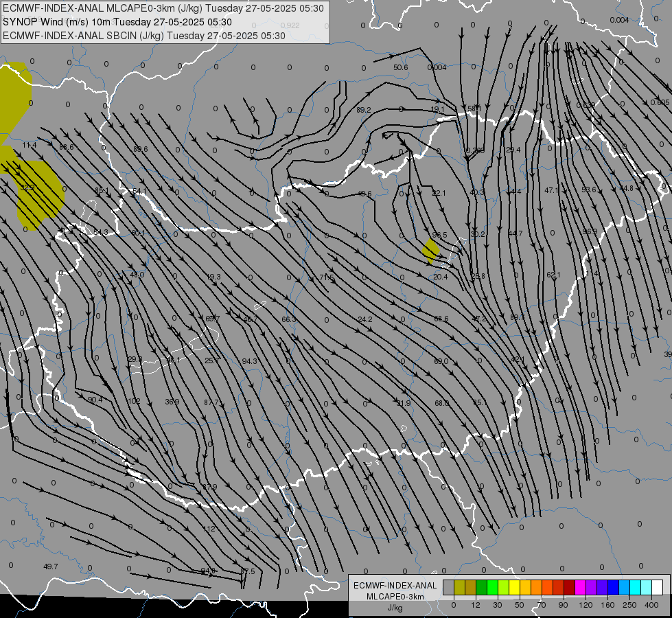Click the legend scale label 400
This screenshot has height=618, width=672.
coord(651,605)
